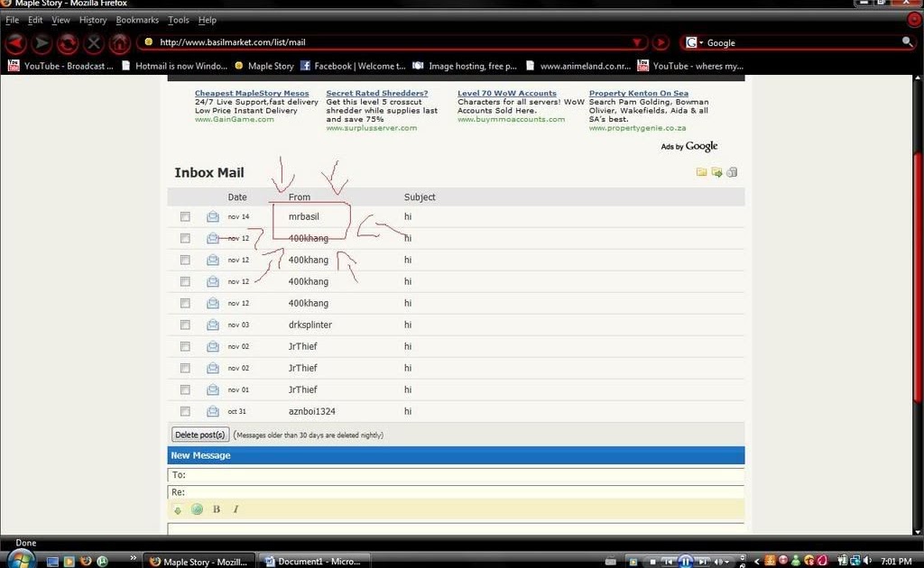Click the gray contacts icon beside mail folders
The image size is (924, 568).
(x=732, y=172)
